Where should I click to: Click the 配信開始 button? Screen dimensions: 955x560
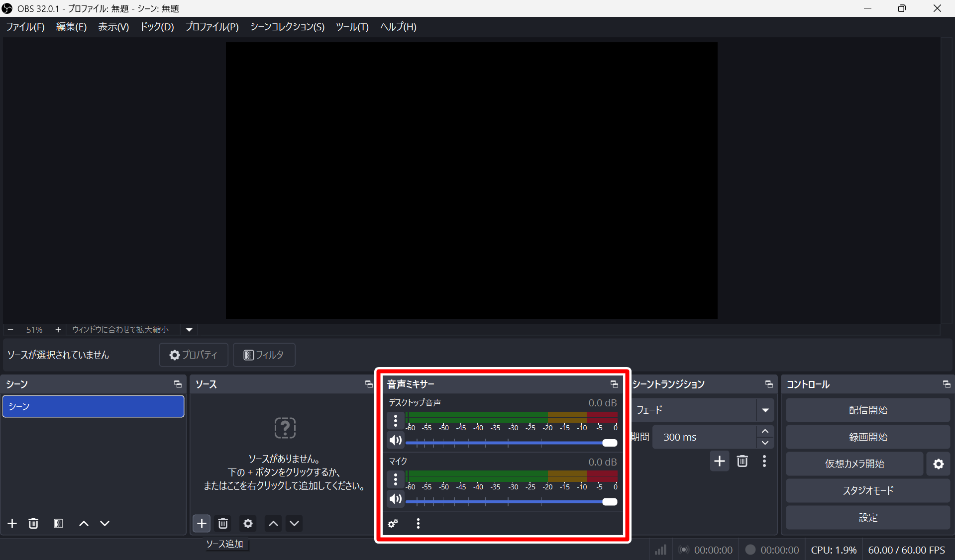point(868,410)
